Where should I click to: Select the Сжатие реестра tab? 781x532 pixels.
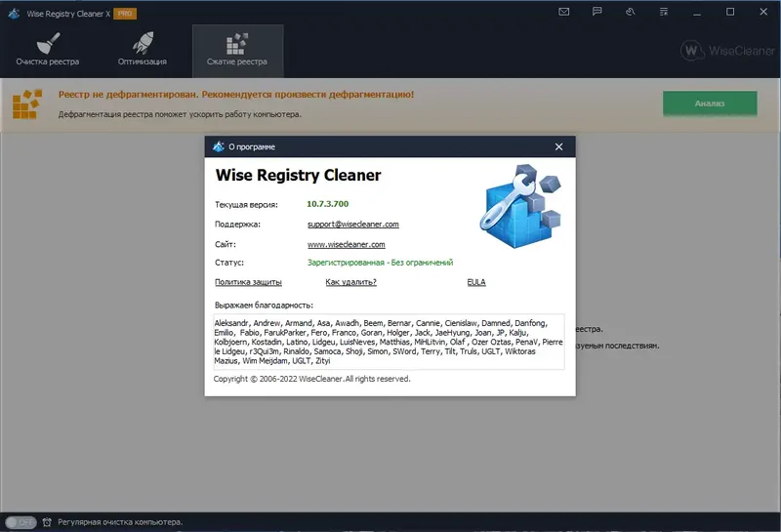pos(237,51)
